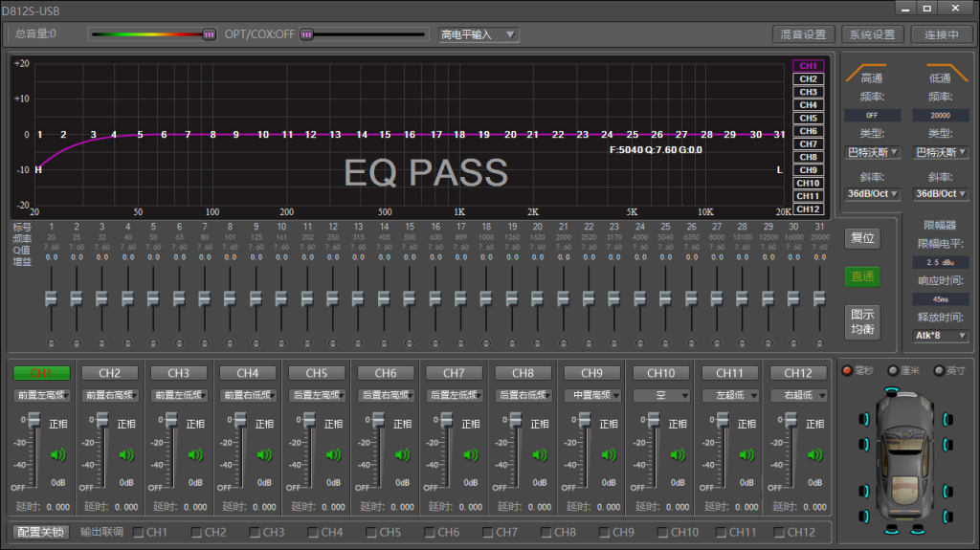980x550 pixels.
Task: Click the 复位 reset EQ button
Action: (862, 238)
